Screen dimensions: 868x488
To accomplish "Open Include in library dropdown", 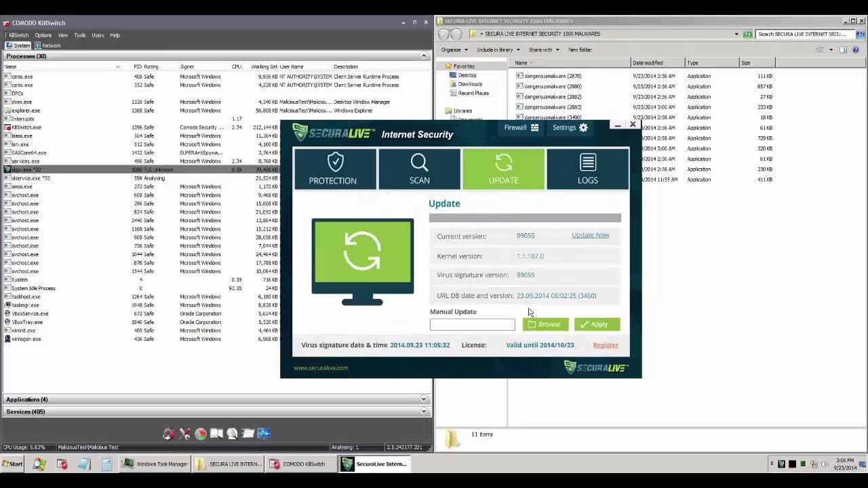I will coord(498,49).
